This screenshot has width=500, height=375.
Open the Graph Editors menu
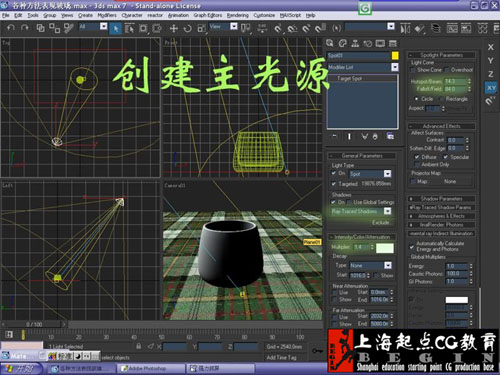[208, 15]
